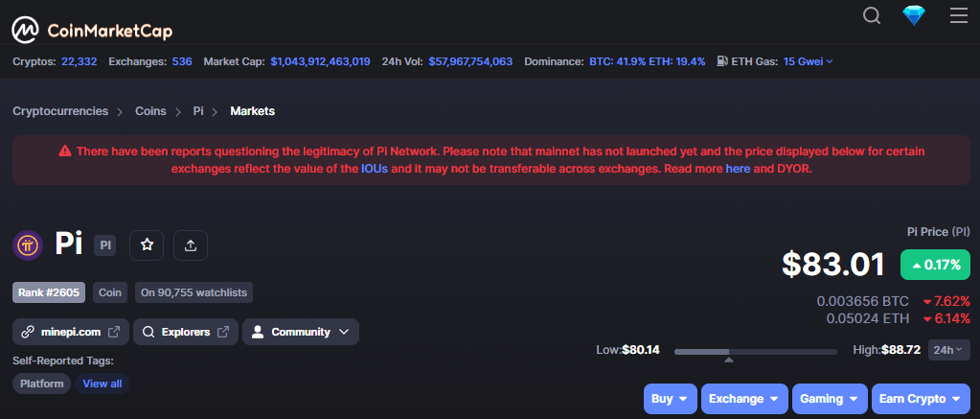Click the Earn Crypto button
The height and width of the screenshot is (419, 980).
pos(921,398)
